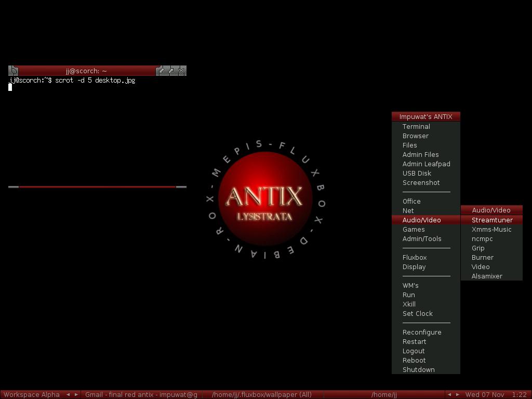Viewport: 532px width, 399px height.
Task: Open Streamtuner from the Audio/Video submenu
Action: (491, 220)
